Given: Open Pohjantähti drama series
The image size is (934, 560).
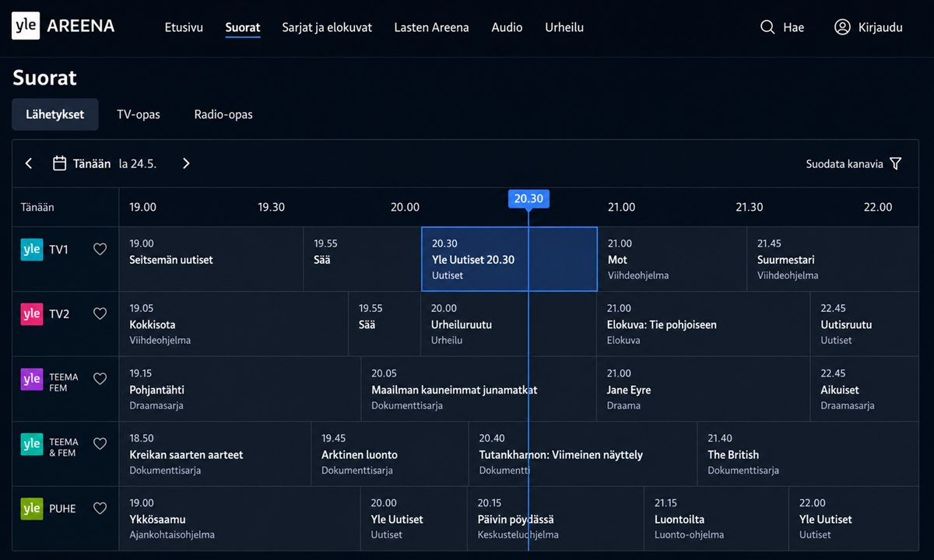Looking at the screenshot, I should [240, 389].
